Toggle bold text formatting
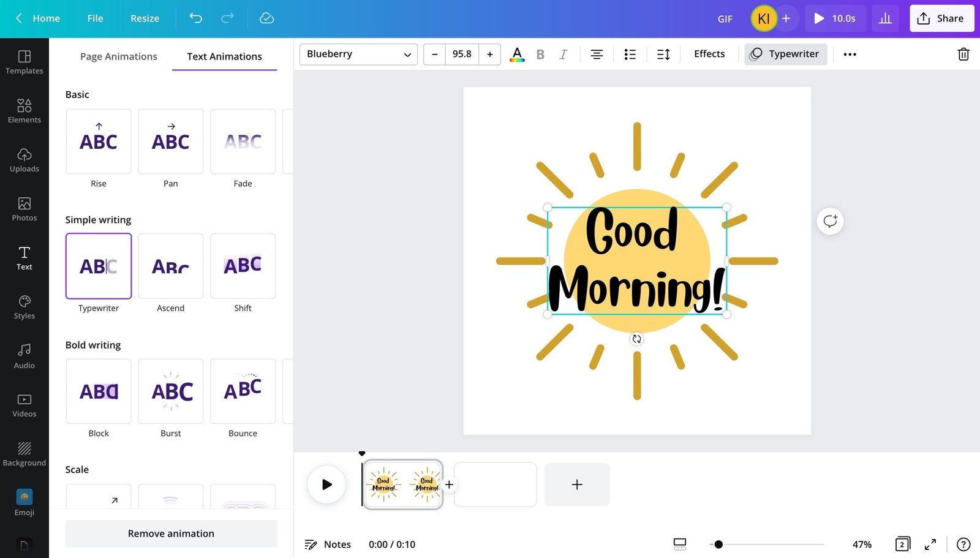Viewport: 980px width, 558px height. coord(540,55)
